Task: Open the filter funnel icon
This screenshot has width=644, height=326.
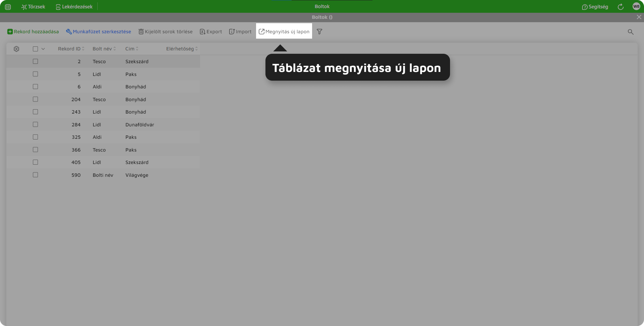Action: tap(319, 32)
